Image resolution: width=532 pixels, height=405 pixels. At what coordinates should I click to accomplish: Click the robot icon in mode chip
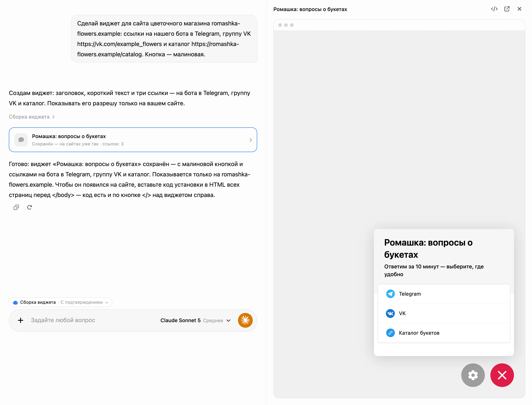point(15,302)
